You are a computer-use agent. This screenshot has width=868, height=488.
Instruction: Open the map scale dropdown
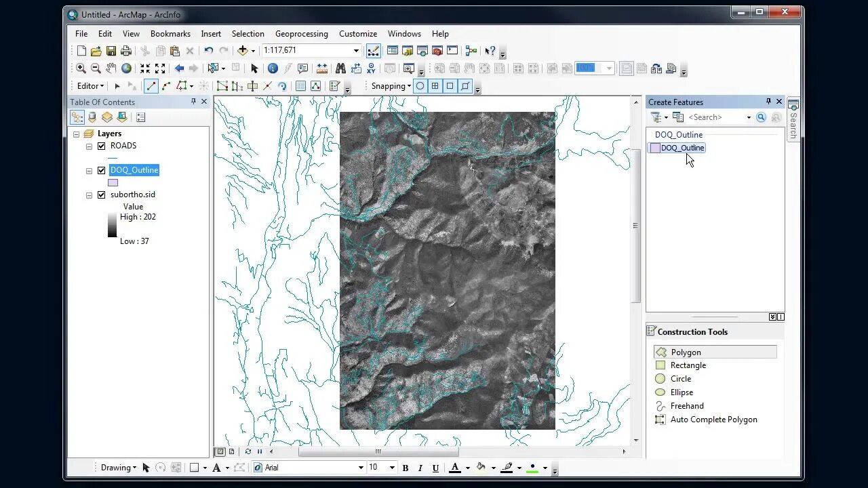356,51
